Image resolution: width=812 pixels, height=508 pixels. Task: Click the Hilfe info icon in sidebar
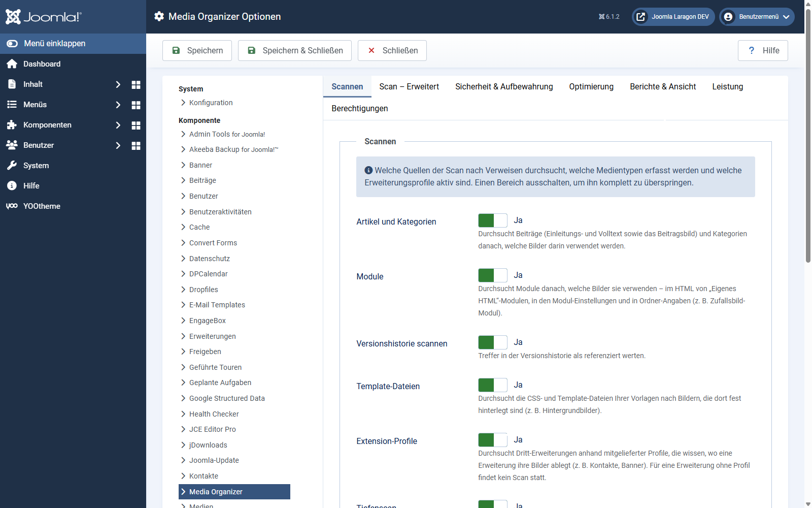point(12,186)
